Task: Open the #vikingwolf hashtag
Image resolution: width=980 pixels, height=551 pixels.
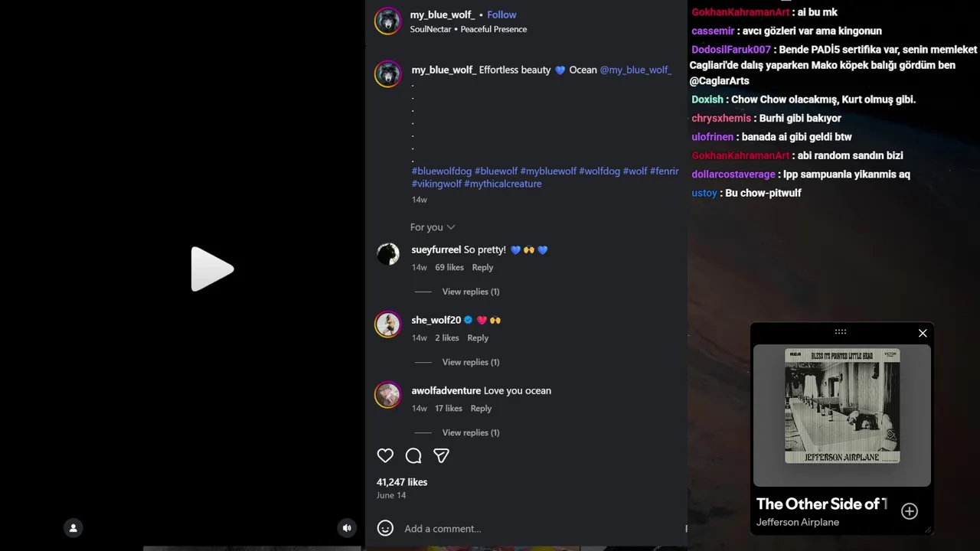Action: (436, 184)
